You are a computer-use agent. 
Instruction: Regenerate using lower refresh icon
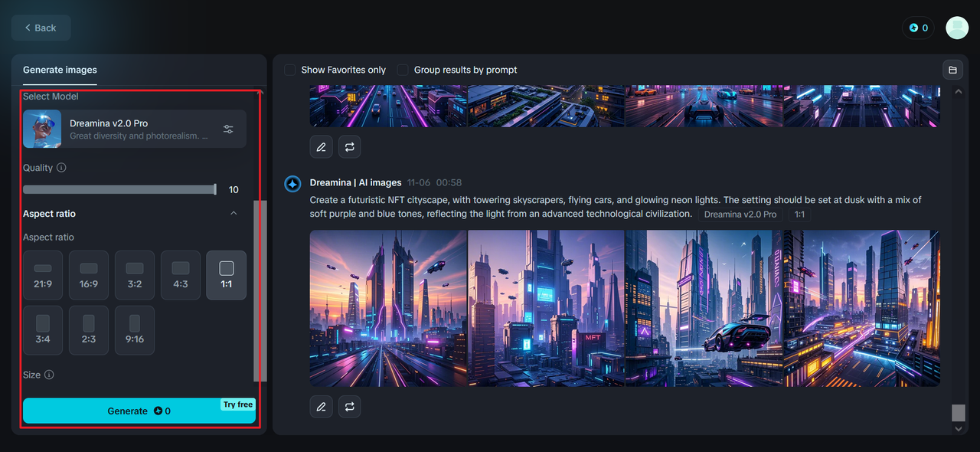tap(349, 407)
